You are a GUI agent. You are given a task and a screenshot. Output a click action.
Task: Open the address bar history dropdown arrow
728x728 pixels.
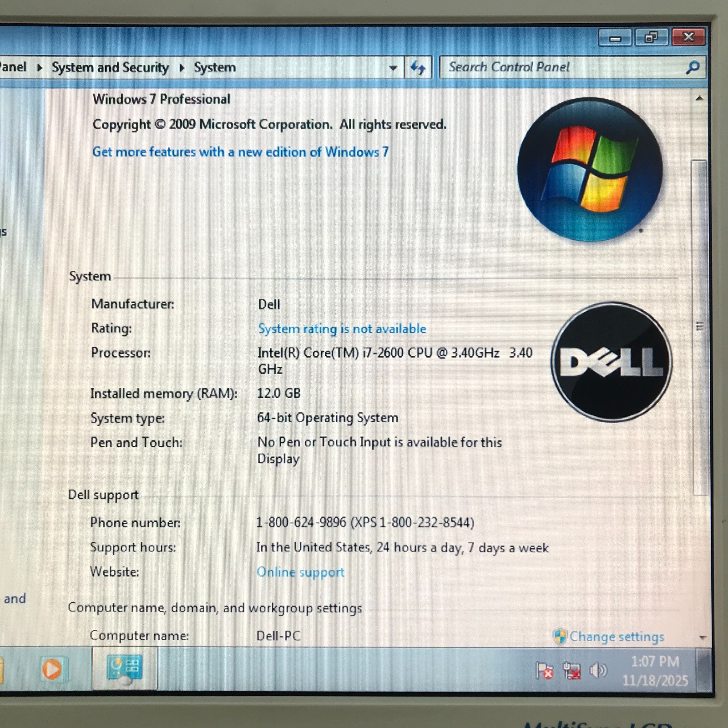click(x=392, y=67)
